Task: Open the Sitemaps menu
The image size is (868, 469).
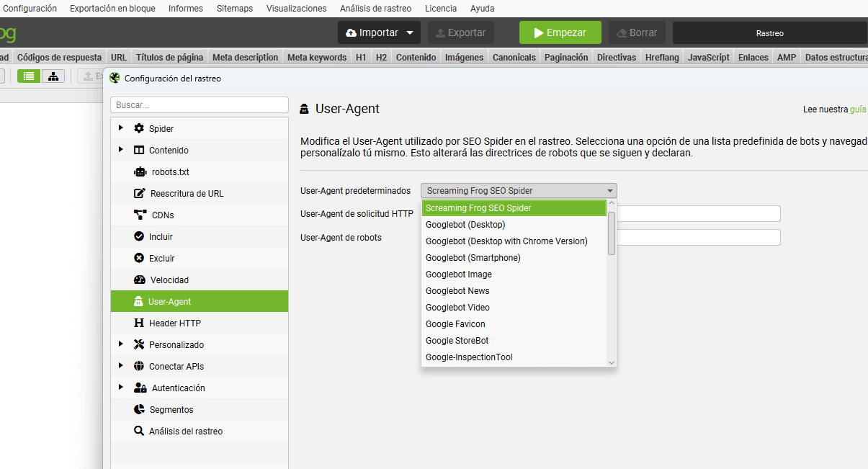Action: coord(235,9)
